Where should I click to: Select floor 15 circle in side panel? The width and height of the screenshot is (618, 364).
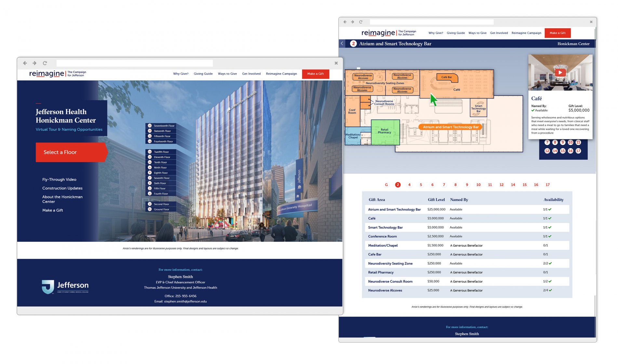click(x=563, y=151)
